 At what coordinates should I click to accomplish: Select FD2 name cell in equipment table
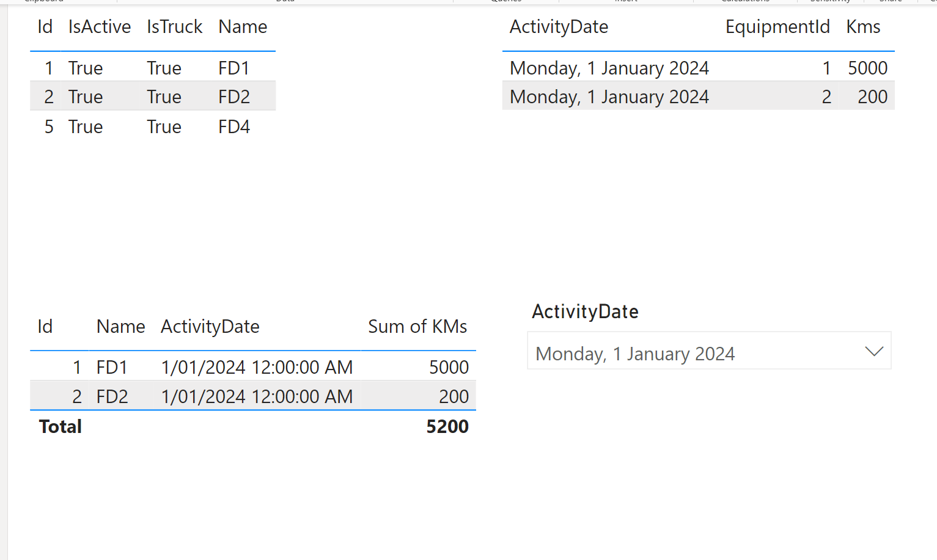234,97
